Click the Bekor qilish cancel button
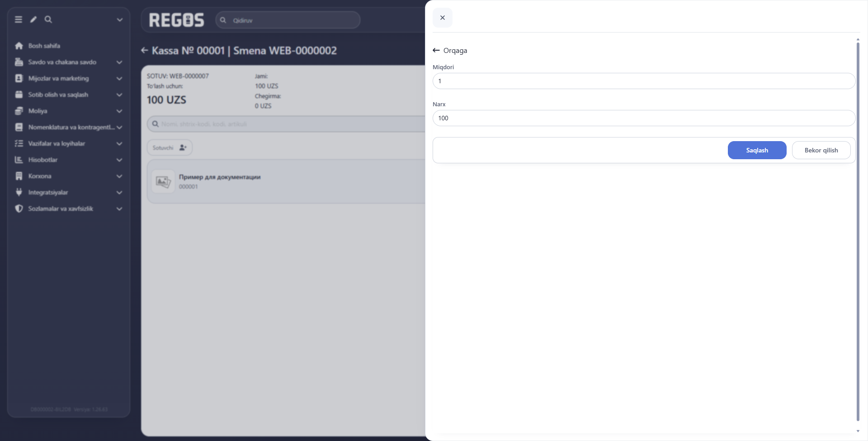This screenshot has height=441, width=868. point(821,150)
